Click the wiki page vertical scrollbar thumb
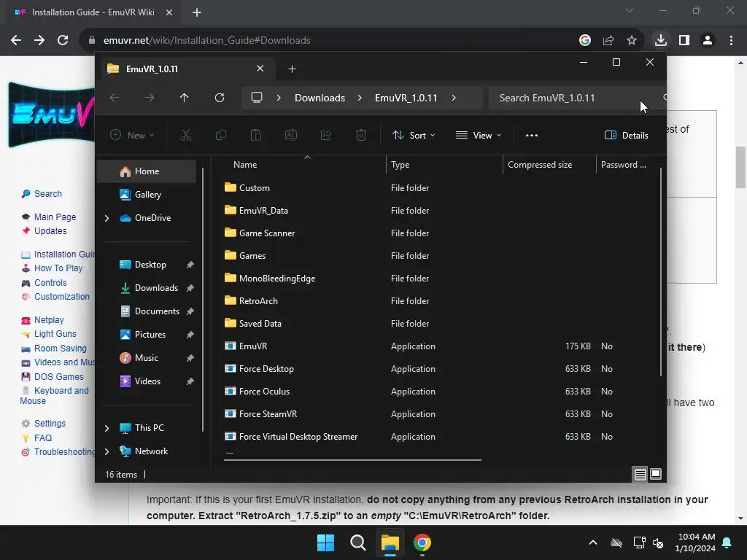This screenshot has height=560, width=747. [x=740, y=167]
